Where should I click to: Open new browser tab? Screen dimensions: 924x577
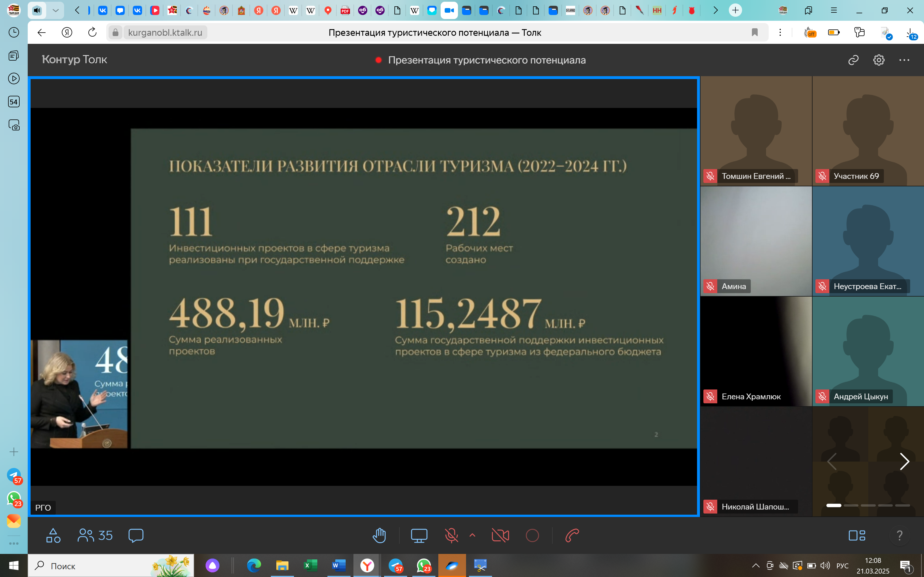[x=735, y=10]
